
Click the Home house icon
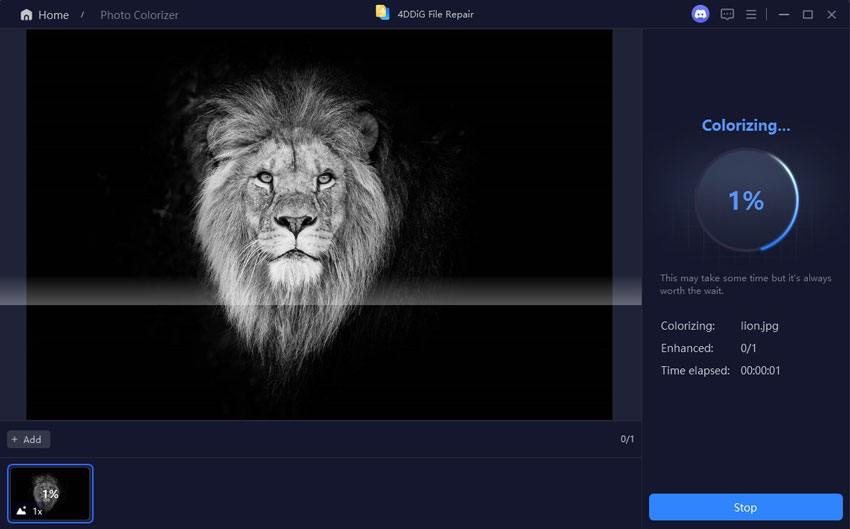26,15
